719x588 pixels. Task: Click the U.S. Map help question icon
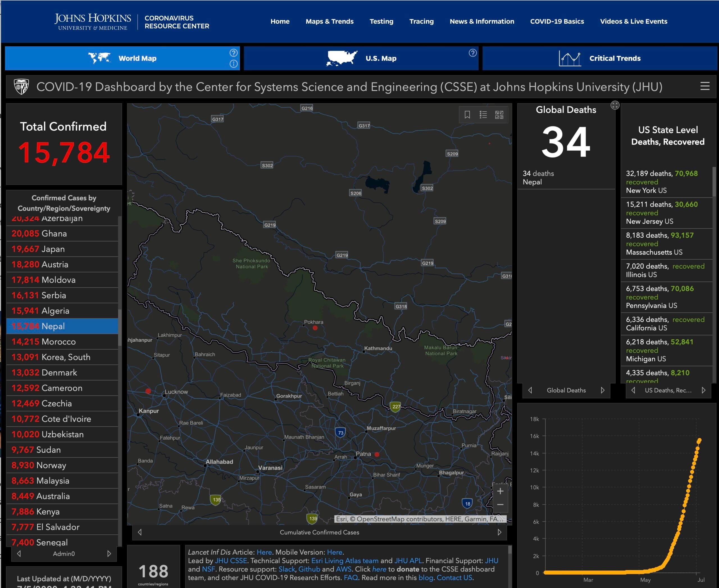tap(472, 53)
